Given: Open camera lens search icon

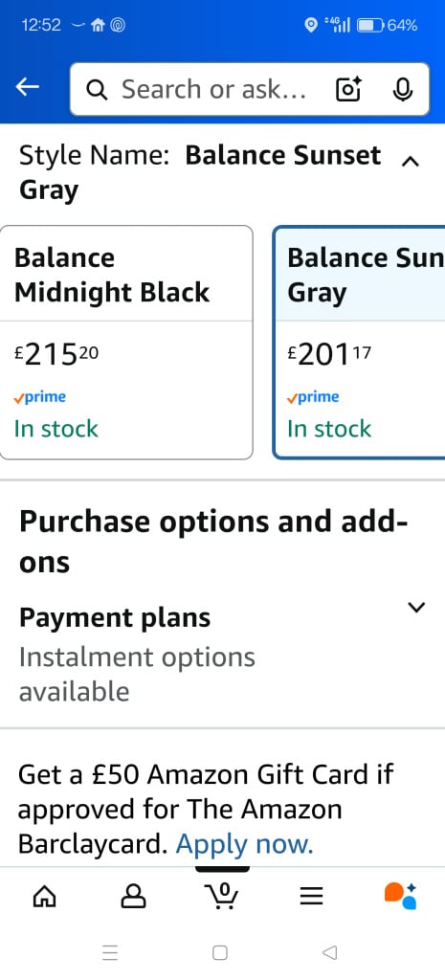Looking at the screenshot, I should (348, 90).
